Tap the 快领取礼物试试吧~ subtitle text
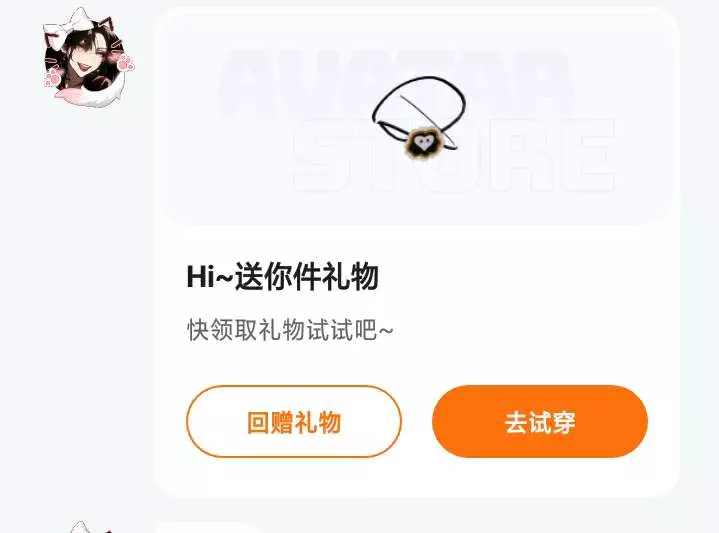The width and height of the screenshot is (719, 533). coord(290,330)
